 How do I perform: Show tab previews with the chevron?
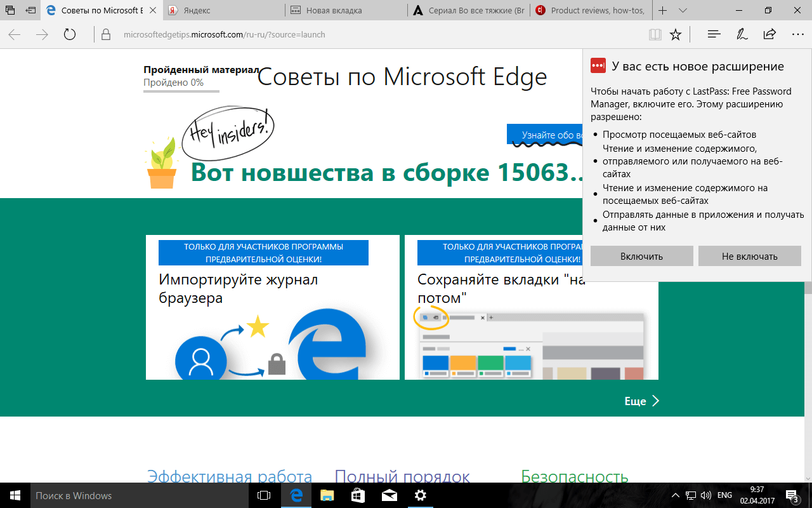pyautogui.click(x=683, y=11)
